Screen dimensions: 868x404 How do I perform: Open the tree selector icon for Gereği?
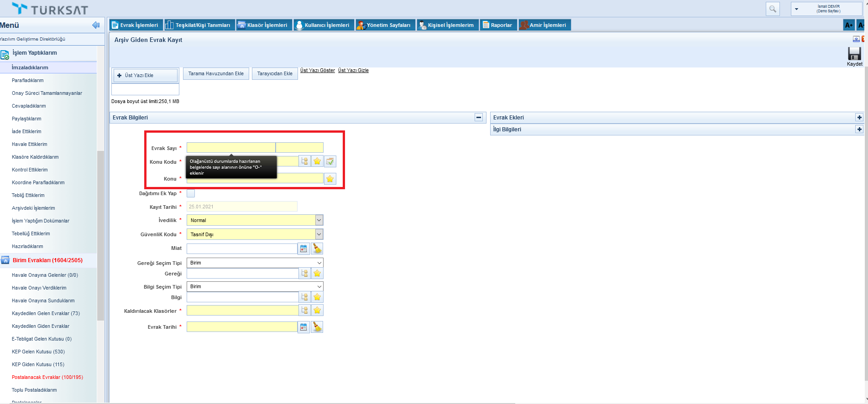coord(304,273)
